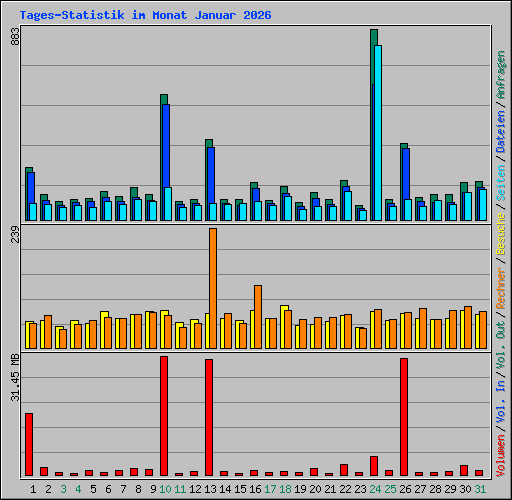
Task: Click green weekend day label 25
Action: (390, 489)
